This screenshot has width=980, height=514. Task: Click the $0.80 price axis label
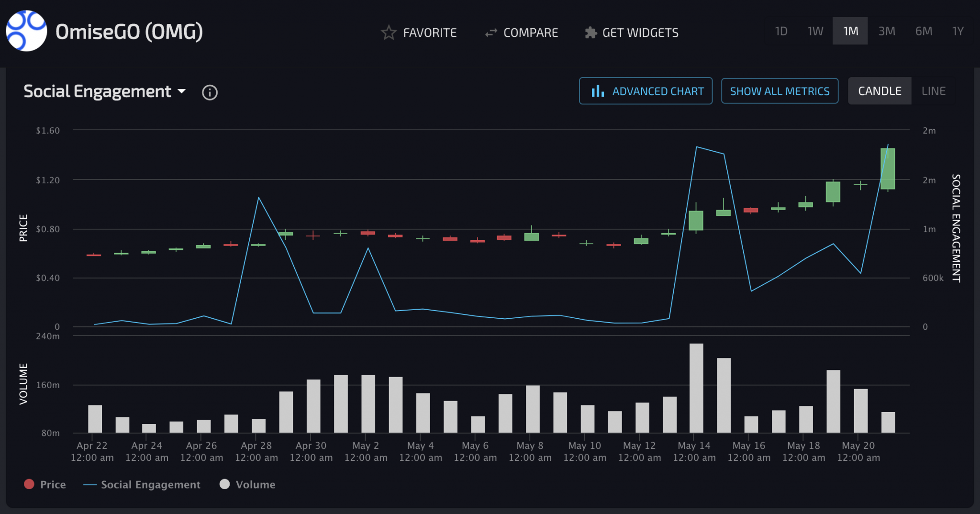click(48, 229)
